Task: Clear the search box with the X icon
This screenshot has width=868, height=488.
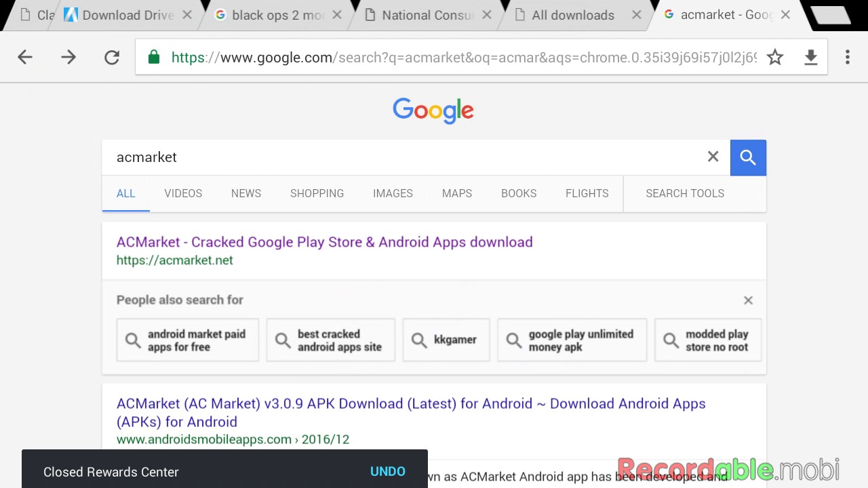Action: click(713, 157)
